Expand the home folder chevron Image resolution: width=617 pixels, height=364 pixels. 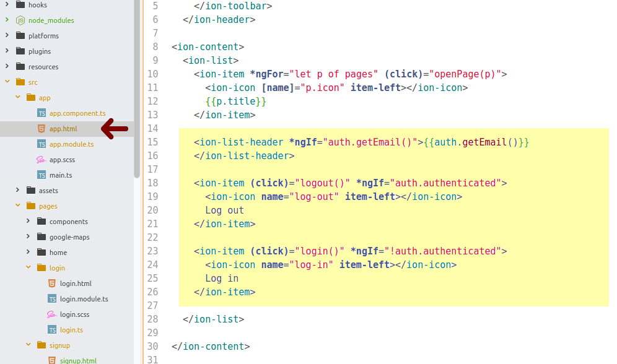(28, 252)
